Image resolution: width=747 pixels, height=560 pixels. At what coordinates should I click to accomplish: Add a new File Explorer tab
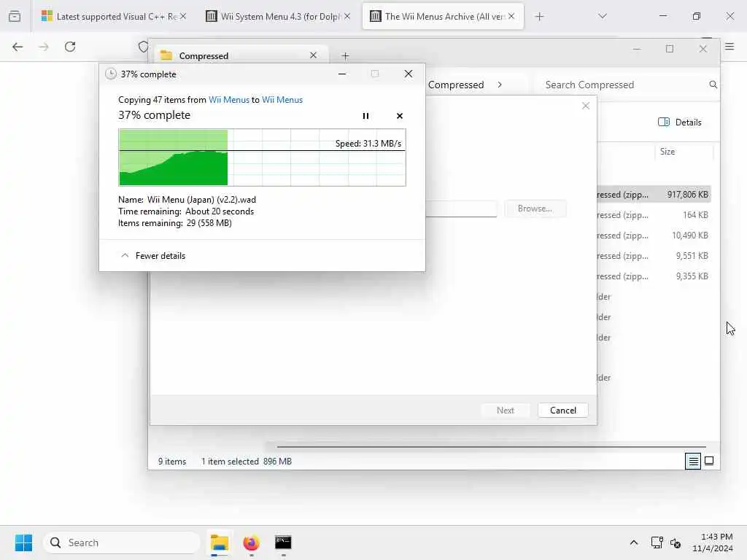click(345, 56)
